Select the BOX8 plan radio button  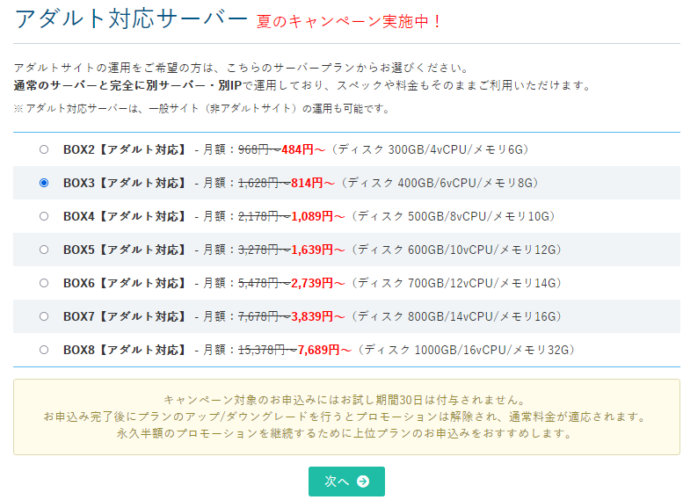(x=43, y=350)
